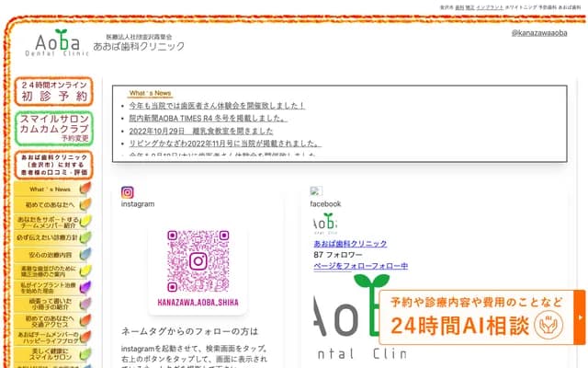Click the orange leaf icon beside 初めてのあなたへ
588x368 pixels.
[85, 204]
